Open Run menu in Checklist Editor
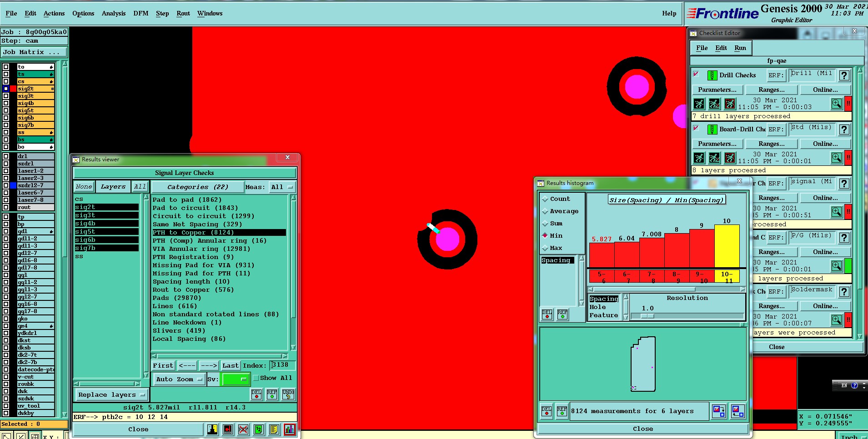Image resolution: width=868 pixels, height=439 pixels. coord(740,48)
